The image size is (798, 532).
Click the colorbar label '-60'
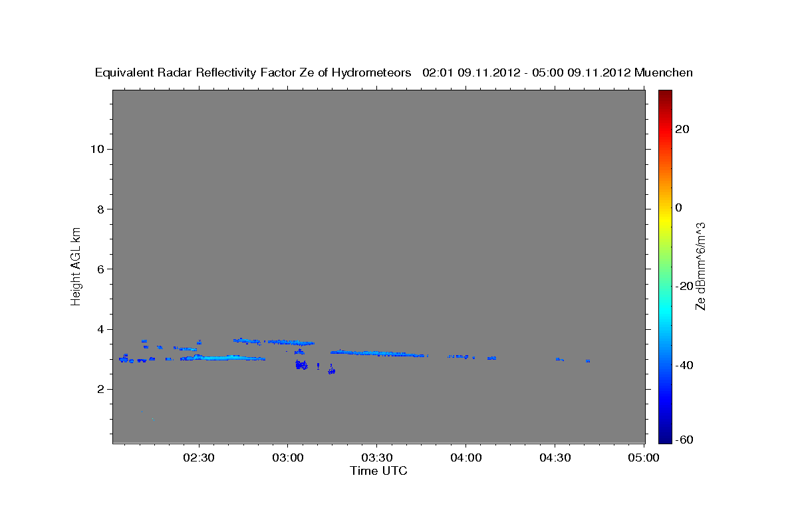pos(684,440)
